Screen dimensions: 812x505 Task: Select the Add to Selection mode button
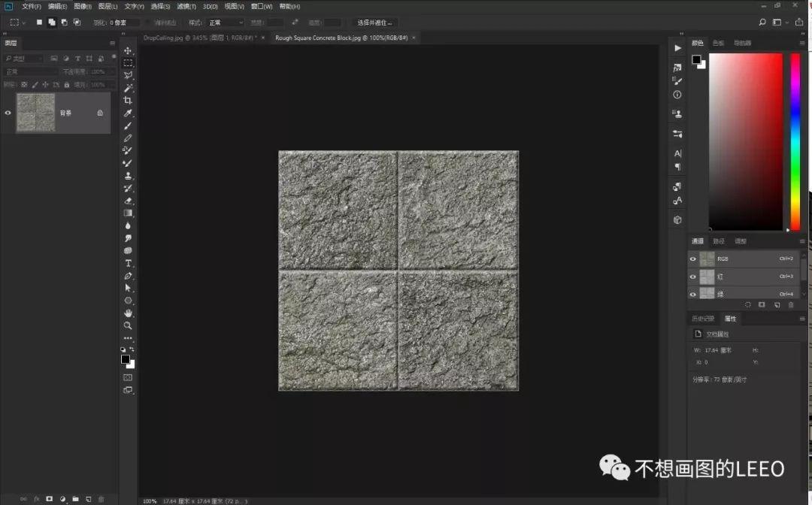[x=52, y=23]
